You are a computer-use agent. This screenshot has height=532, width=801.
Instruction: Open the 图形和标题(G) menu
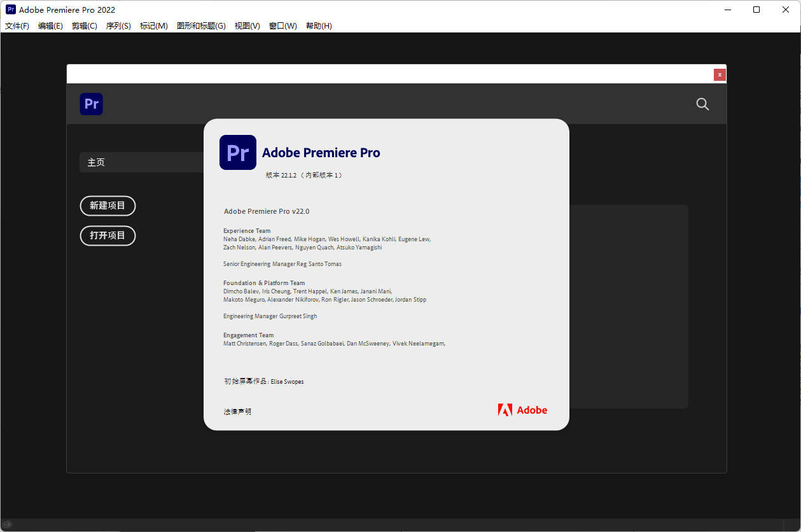click(201, 26)
